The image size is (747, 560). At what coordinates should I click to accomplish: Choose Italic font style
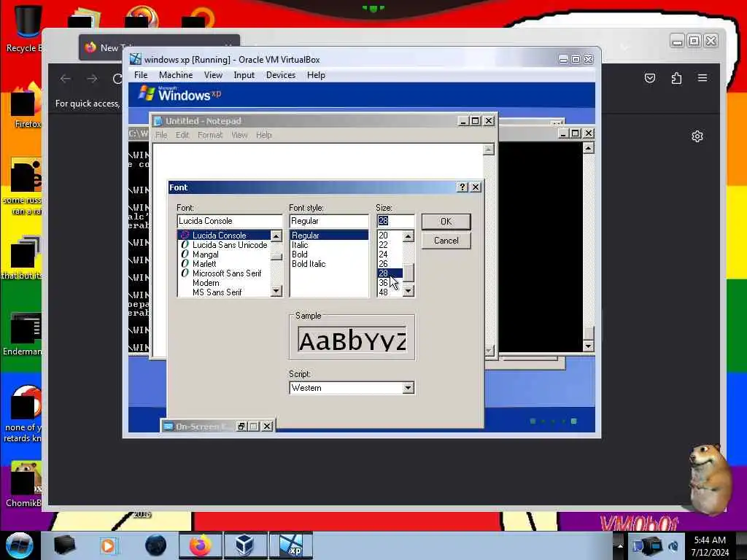pos(300,245)
